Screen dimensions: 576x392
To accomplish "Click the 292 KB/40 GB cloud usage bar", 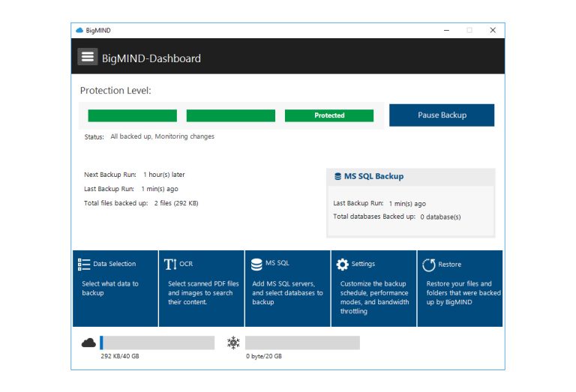I will (x=157, y=343).
